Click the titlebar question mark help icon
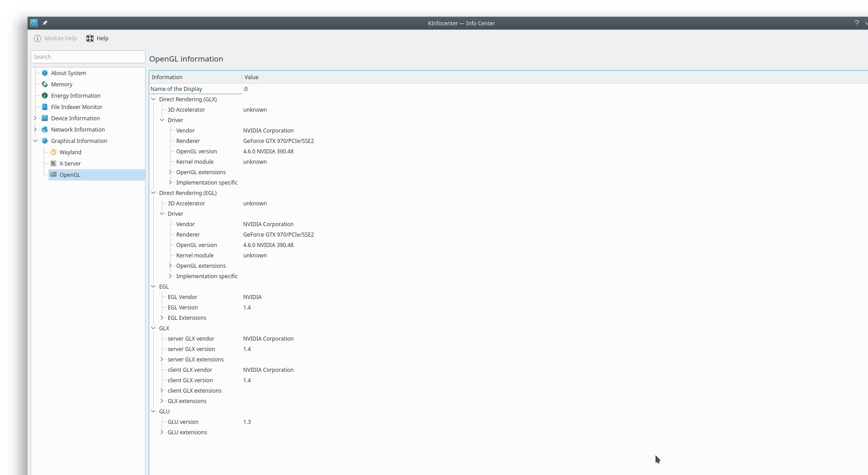The width and height of the screenshot is (868, 475). click(x=856, y=23)
